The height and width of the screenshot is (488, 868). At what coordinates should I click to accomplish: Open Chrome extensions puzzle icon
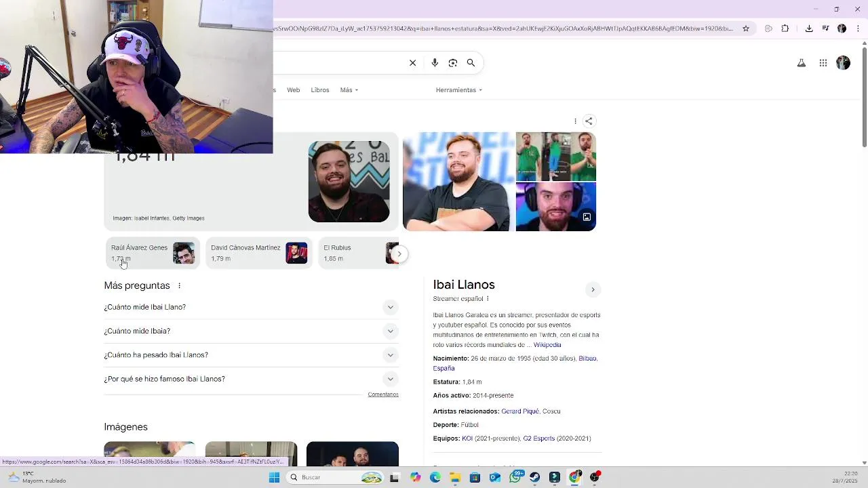785,28
